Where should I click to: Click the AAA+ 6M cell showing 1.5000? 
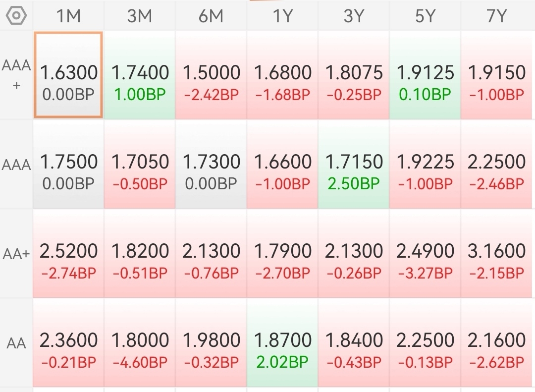pyautogui.click(x=211, y=75)
